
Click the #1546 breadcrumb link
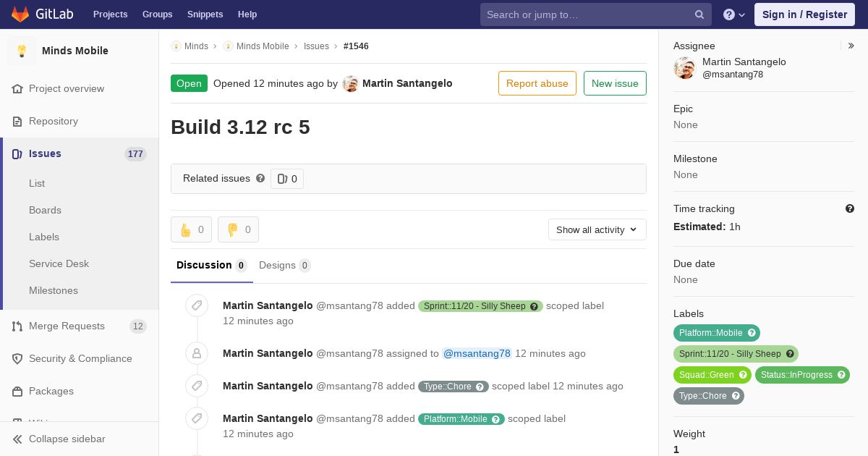pyautogui.click(x=356, y=46)
